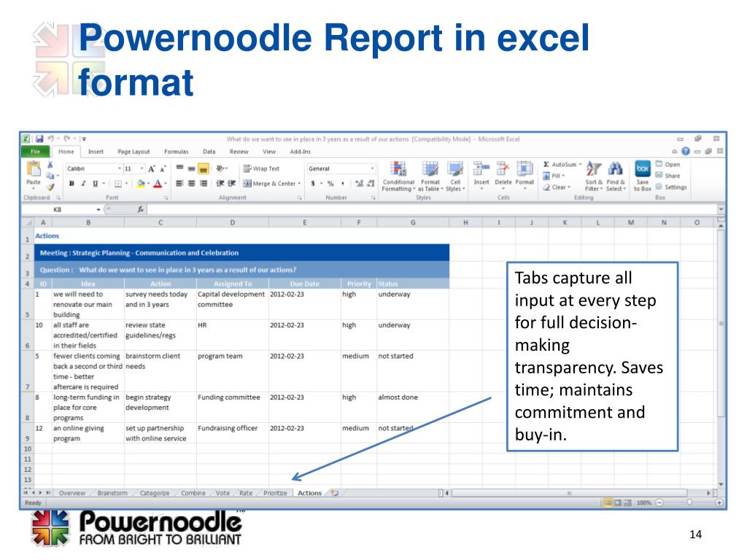Toggle Underline formatting
This screenshot has width=747, height=560.
pyautogui.click(x=95, y=183)
